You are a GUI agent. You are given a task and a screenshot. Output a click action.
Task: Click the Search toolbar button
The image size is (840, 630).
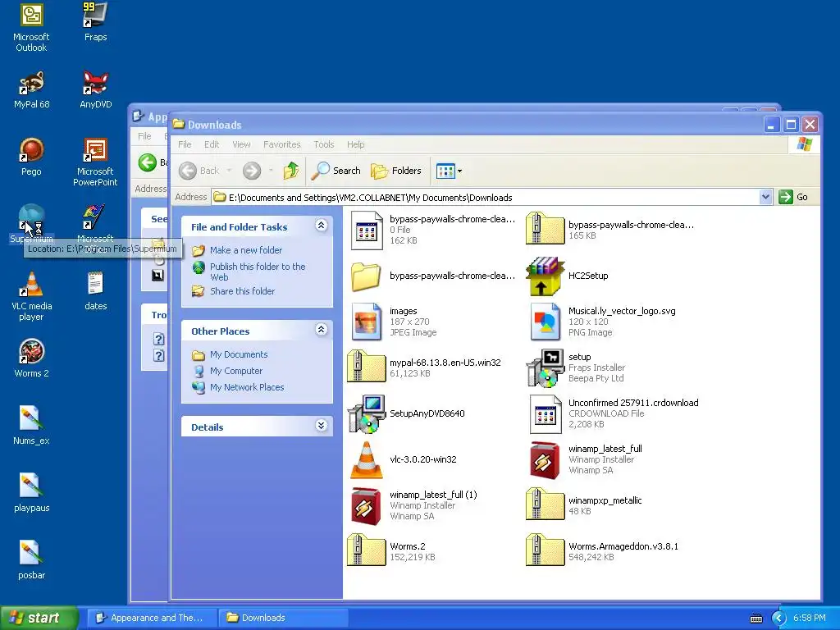pos(336,171)
